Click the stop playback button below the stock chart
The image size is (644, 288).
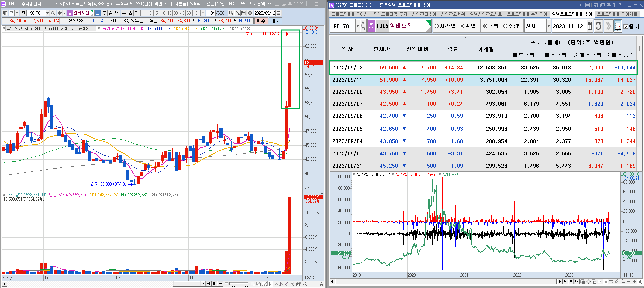point(214,284)
